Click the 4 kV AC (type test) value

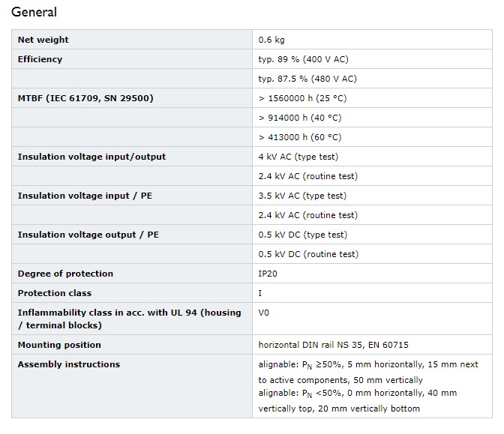pyautogui.click(x=298, y=157)
